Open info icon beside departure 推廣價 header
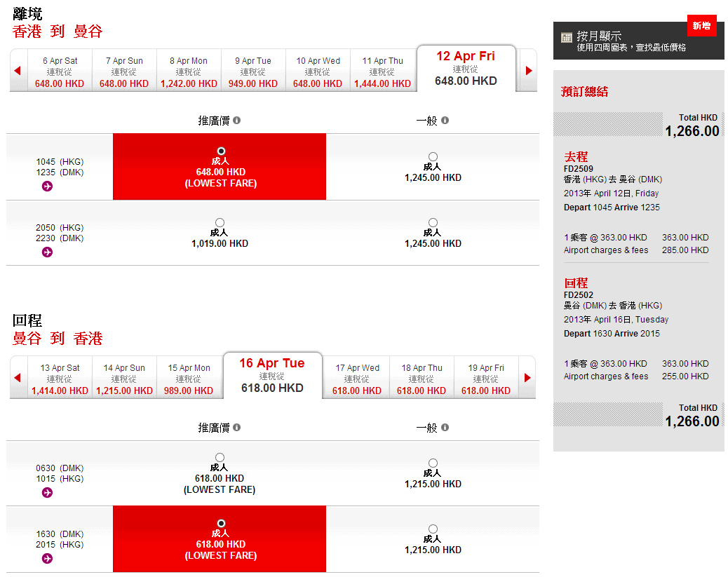The height and width of the screenshot is (577, 728). 237,121
